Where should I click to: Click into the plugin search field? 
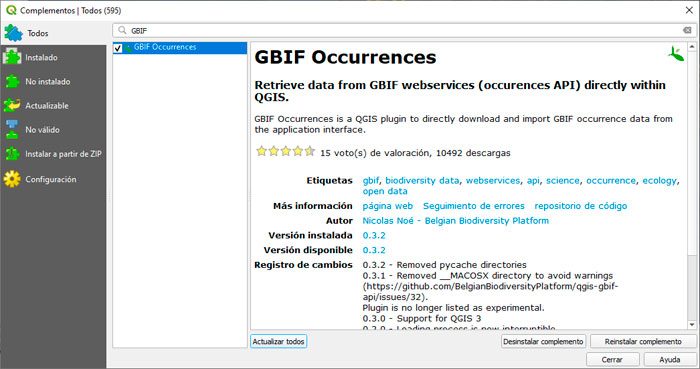point(404,30)
